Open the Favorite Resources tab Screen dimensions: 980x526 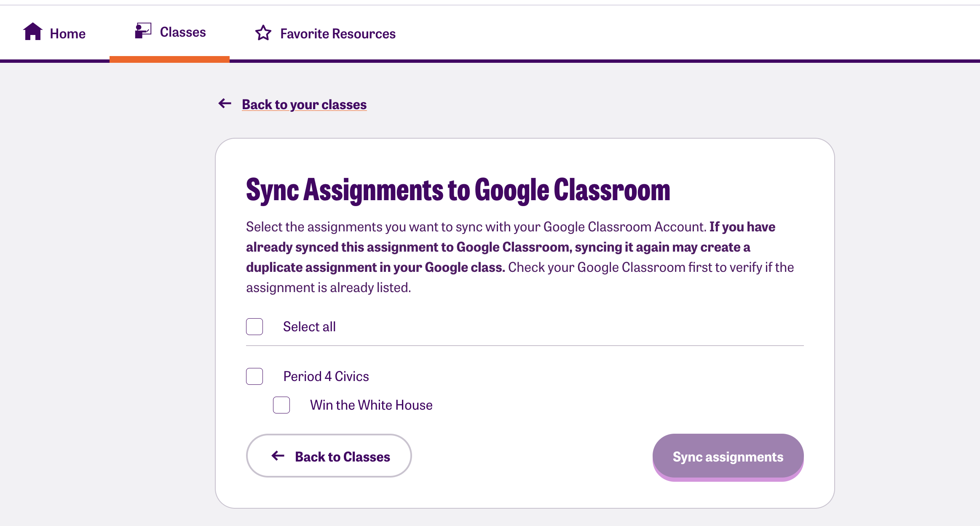(325, 33)
